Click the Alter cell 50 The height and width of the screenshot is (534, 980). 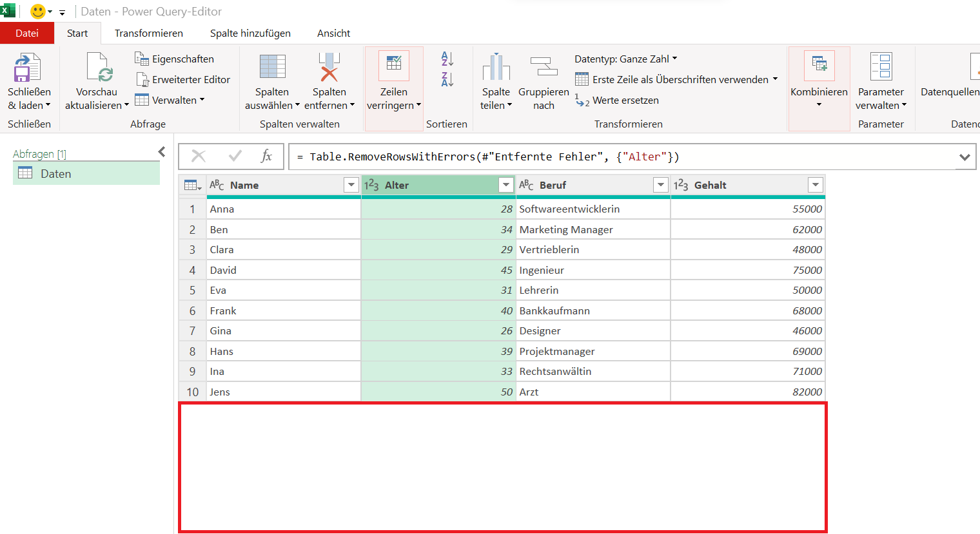[438, 392]
